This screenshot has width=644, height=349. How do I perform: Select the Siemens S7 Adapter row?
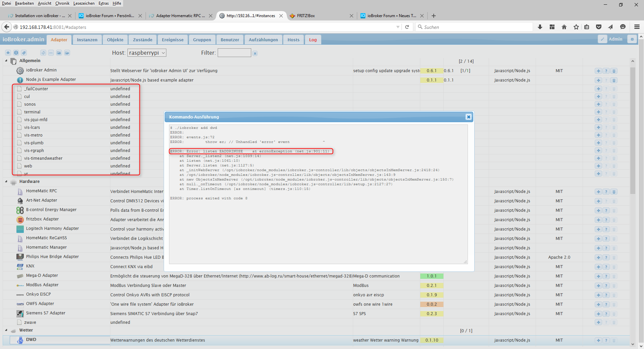pos(316,313)
